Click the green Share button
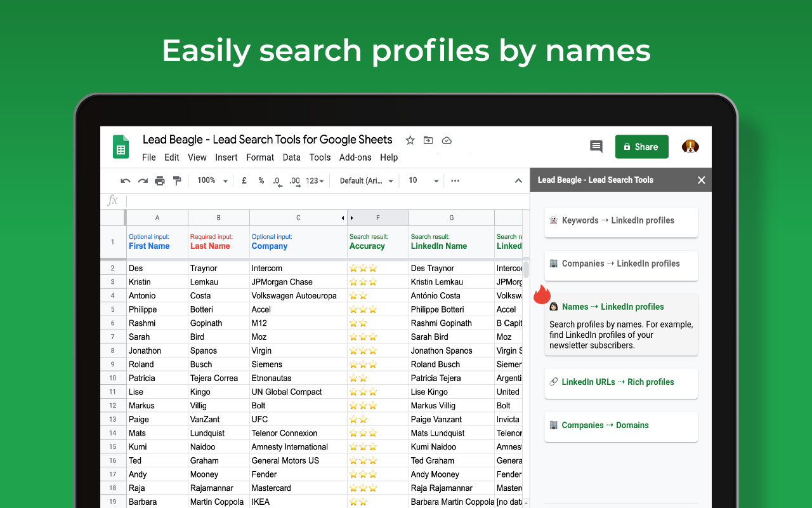The image size is (812, 508). pos(641,147)
